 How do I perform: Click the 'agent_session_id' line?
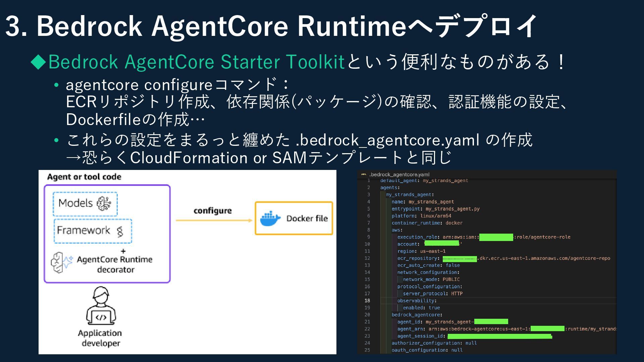click(x=474, y=336)
